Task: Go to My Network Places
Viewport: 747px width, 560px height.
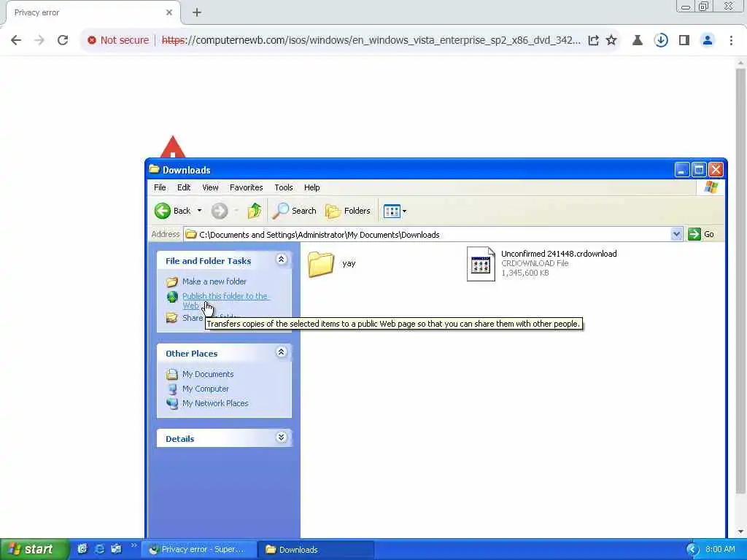Action: coord(215,403)
